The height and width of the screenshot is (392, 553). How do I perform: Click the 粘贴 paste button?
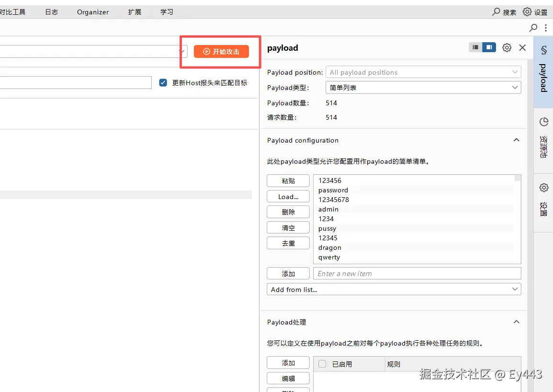click(x=288, y=181)
